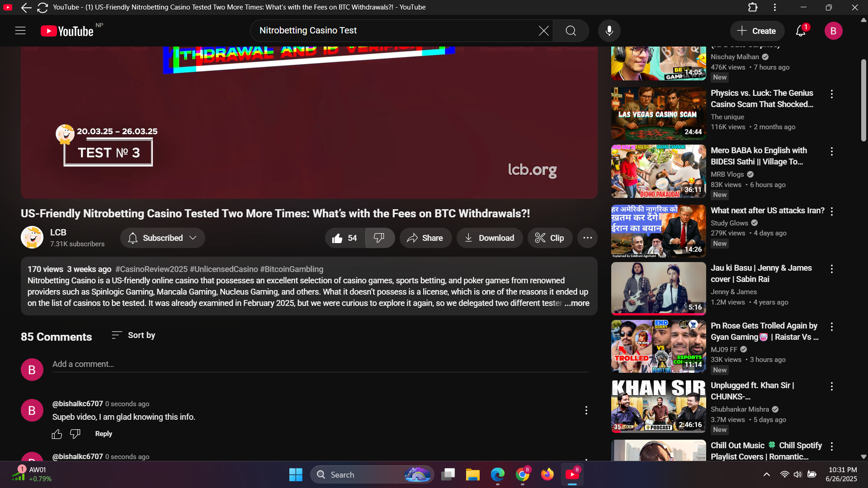The image size is (868, 488).
Task: Open the taskbar clock and date
Action: point(842,474)
